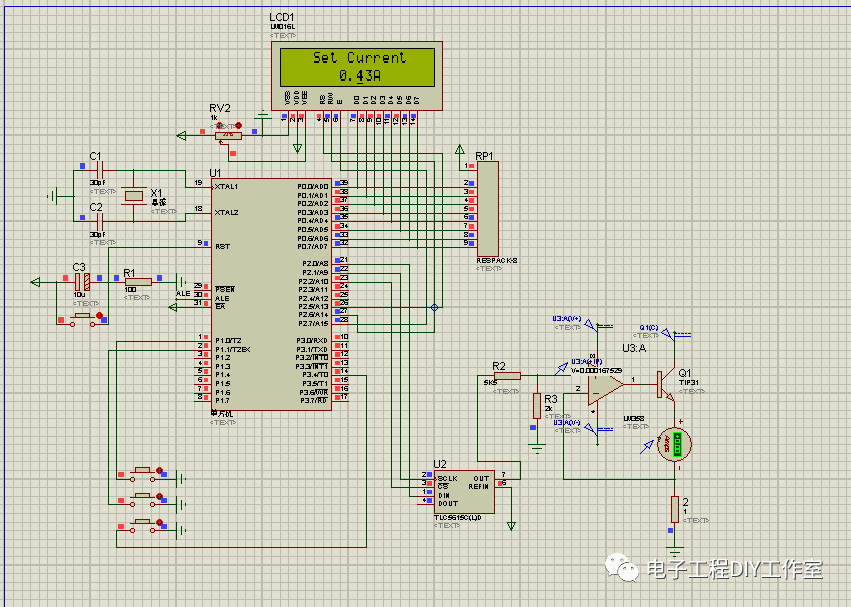Image resolution: width=851 pixels, height=607 pixels.
Task: Click the 0.43A reading on the LCD
Action: coord(359,75)
